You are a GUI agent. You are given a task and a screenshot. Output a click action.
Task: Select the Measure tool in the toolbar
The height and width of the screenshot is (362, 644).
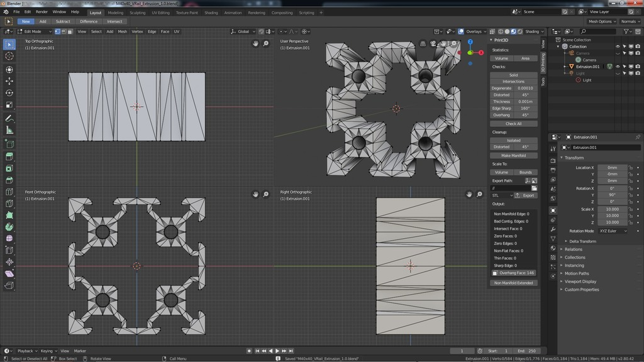[x=9, y=129]
